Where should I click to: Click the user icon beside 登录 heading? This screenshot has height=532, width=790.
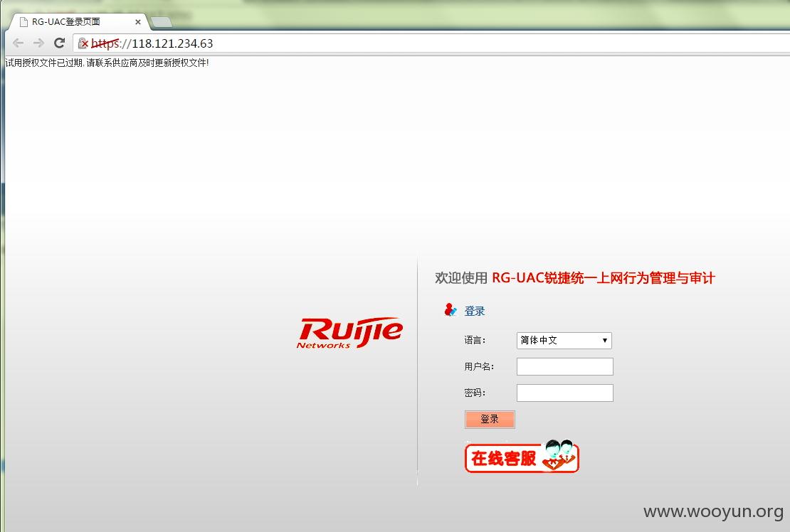(x=450, y=310)
